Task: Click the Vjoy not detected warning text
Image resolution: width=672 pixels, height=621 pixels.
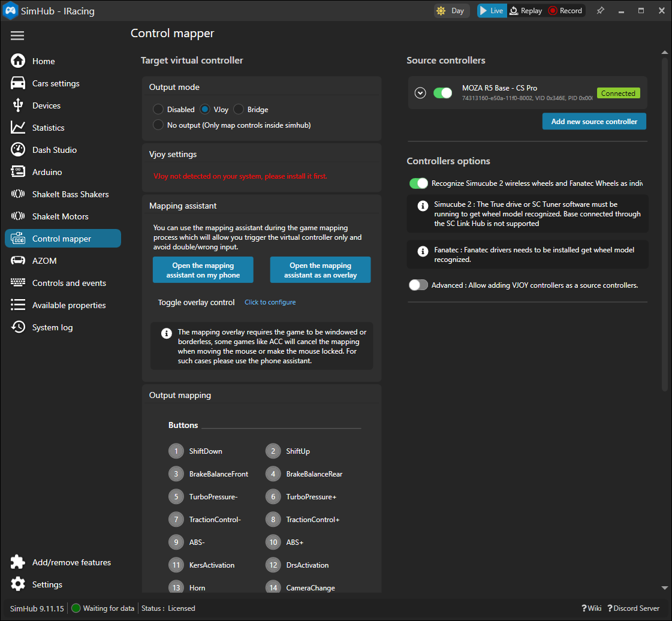Action: pos(240,176)
